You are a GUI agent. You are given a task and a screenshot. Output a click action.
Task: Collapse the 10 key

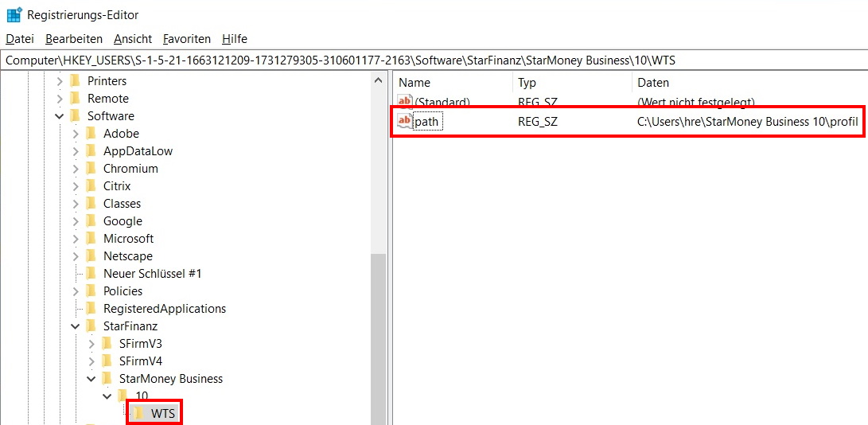point(108,396)
